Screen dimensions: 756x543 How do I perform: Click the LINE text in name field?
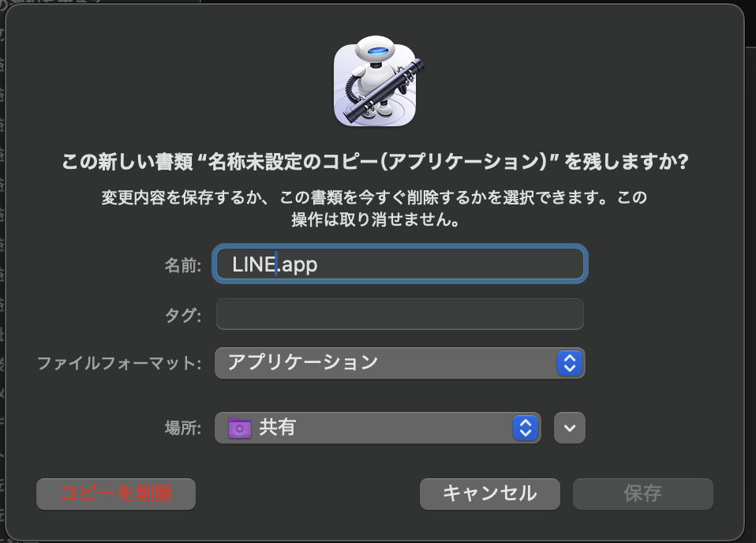pos(253,264)
